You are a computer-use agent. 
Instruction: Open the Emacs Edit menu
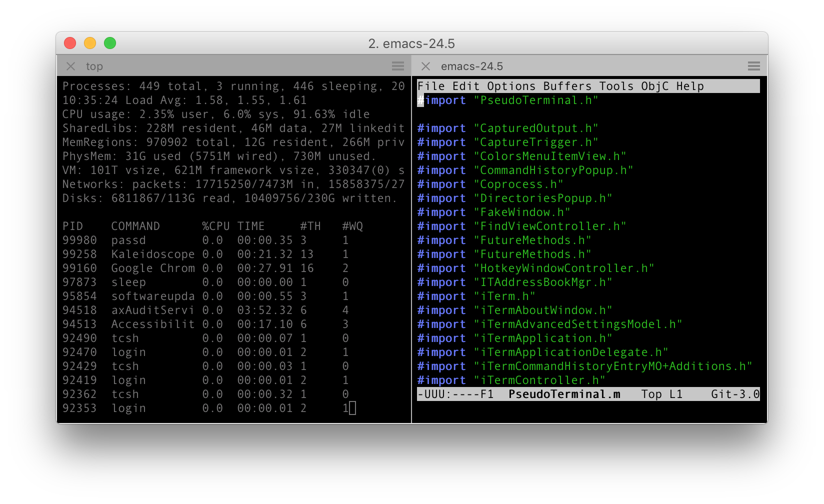(465, 86)
